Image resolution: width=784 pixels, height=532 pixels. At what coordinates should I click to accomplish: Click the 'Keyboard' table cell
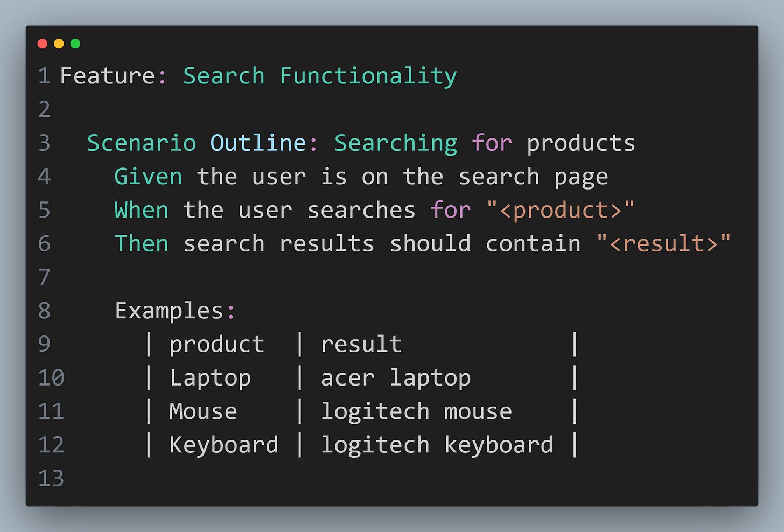coord(224,445)
